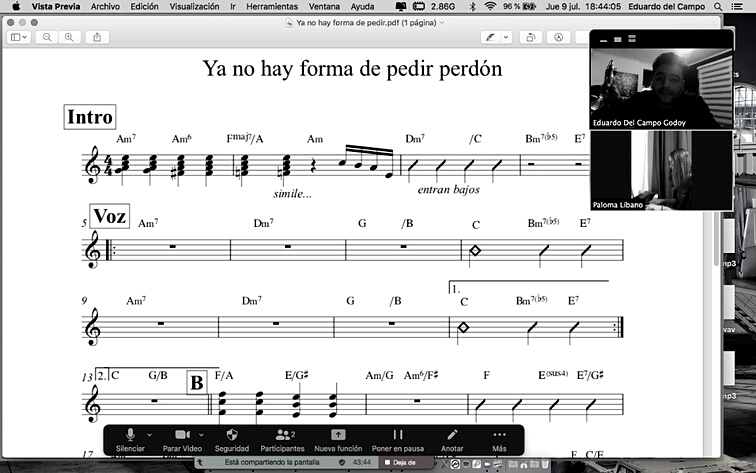Image resolution: width=756 pixels, height=473 pixels.
Task: Open the Wi-Fi menu bar icon
Action: [490, 6]
